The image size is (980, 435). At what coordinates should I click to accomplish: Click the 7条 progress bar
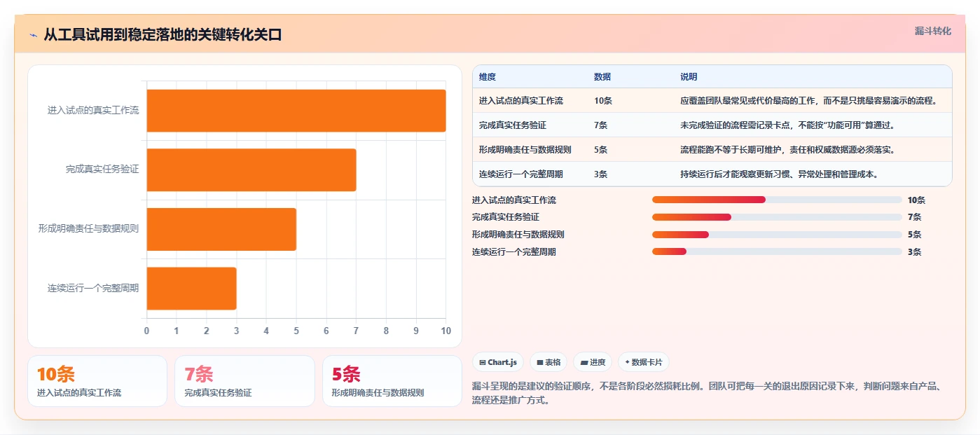coord(777,217)
